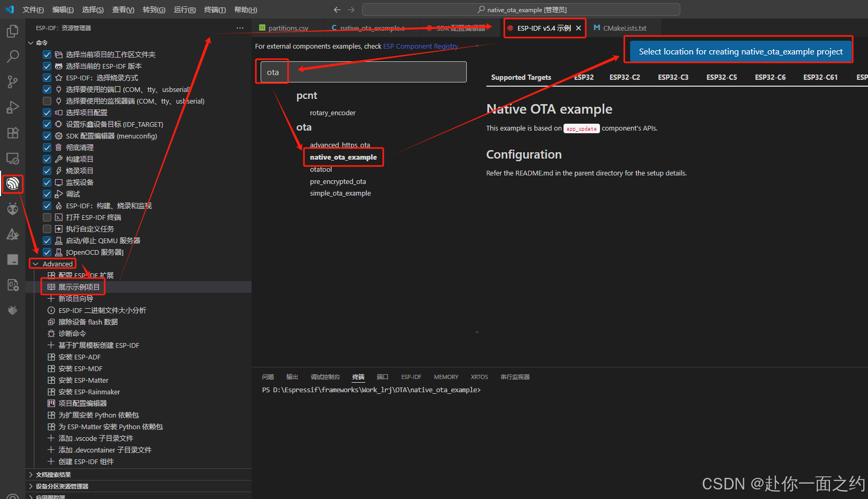Select the otatool example

point(321,169)
